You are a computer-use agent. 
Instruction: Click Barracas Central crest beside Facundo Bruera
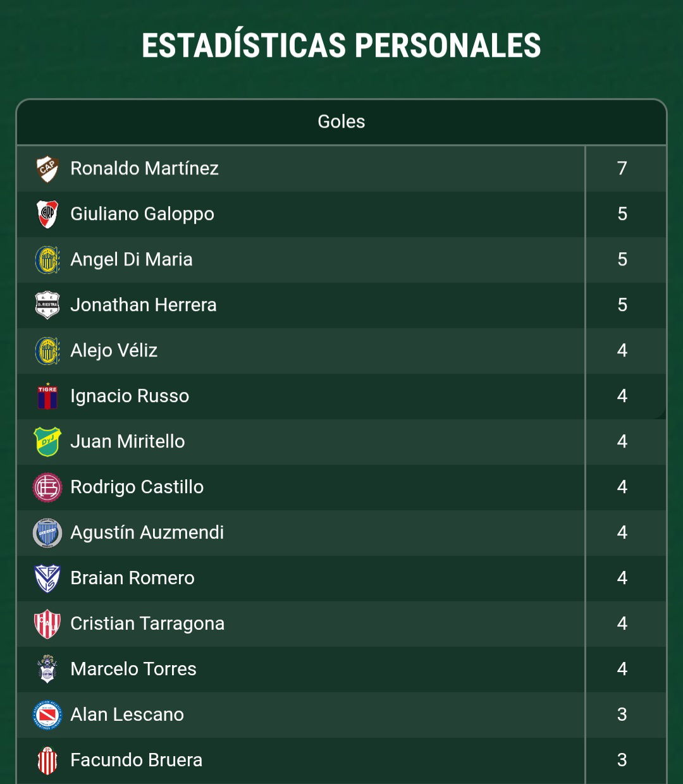(47, 761)
